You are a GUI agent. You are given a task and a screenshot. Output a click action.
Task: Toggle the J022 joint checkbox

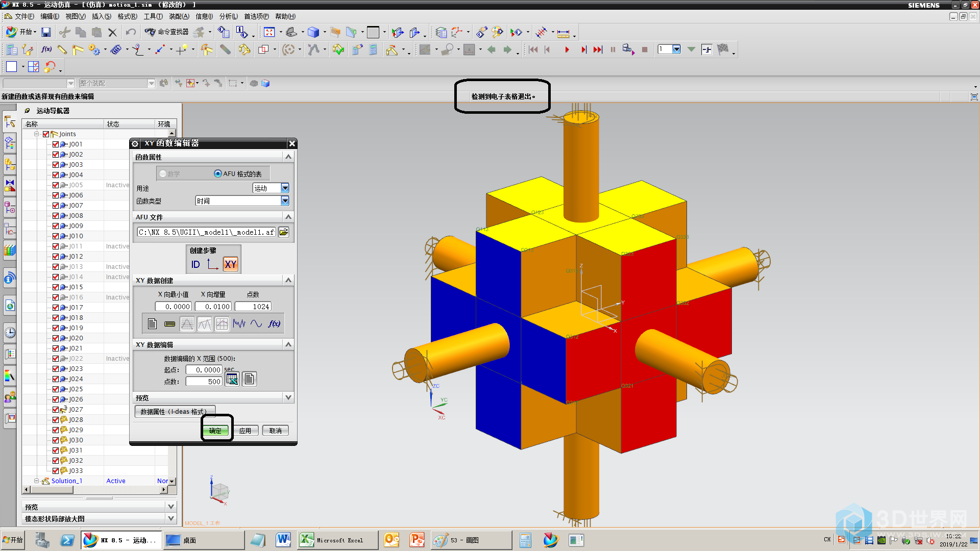(x=56, y=359)
